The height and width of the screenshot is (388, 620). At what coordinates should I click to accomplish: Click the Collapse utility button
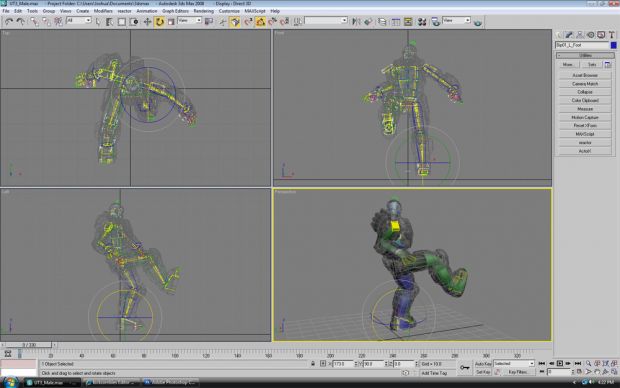pos(585,92)
